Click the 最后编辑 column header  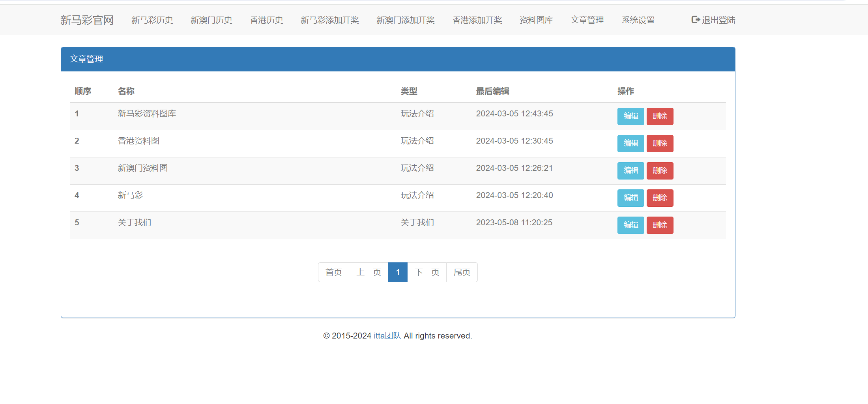[x=492, y=91]
